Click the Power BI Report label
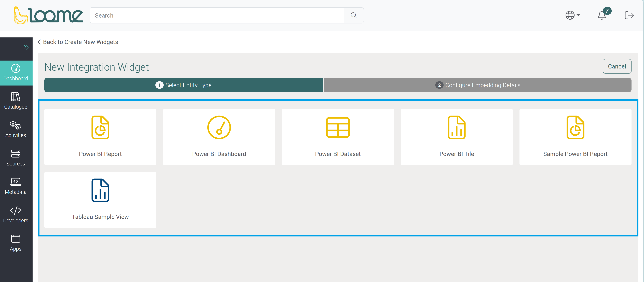The image size is (644, 282). click(100, 154)
